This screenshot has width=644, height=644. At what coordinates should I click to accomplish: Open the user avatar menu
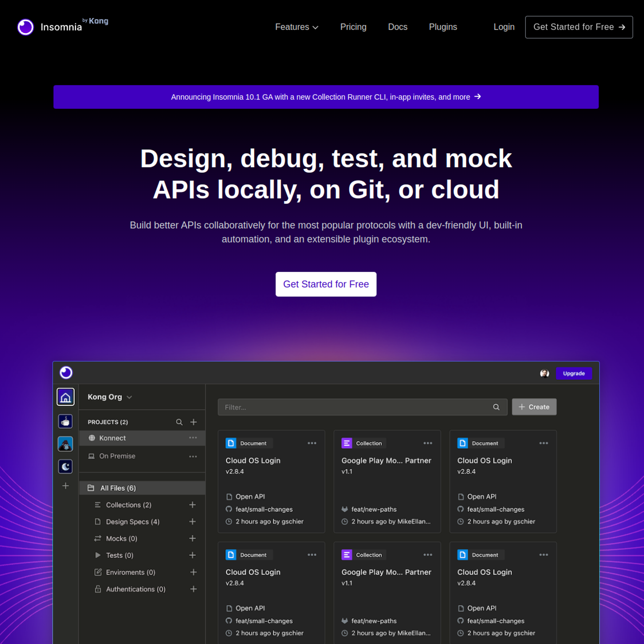pyautogui.click(x=544, y=373)
